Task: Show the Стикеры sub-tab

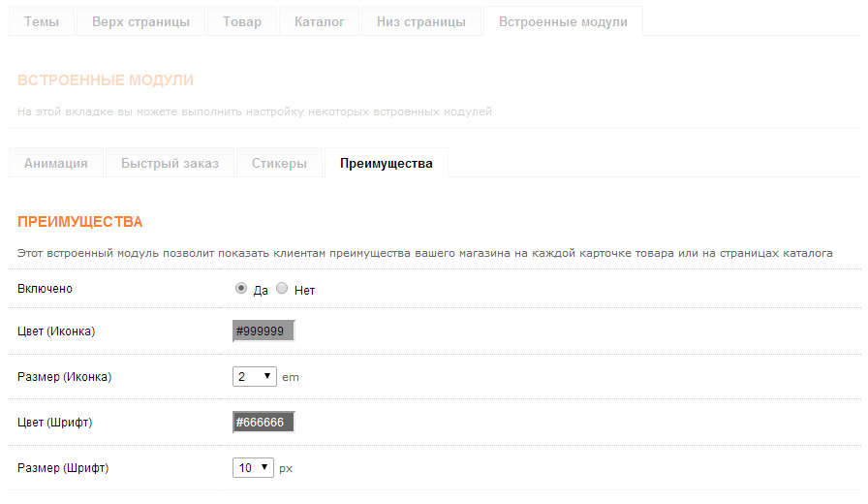Action: [279, 163]
